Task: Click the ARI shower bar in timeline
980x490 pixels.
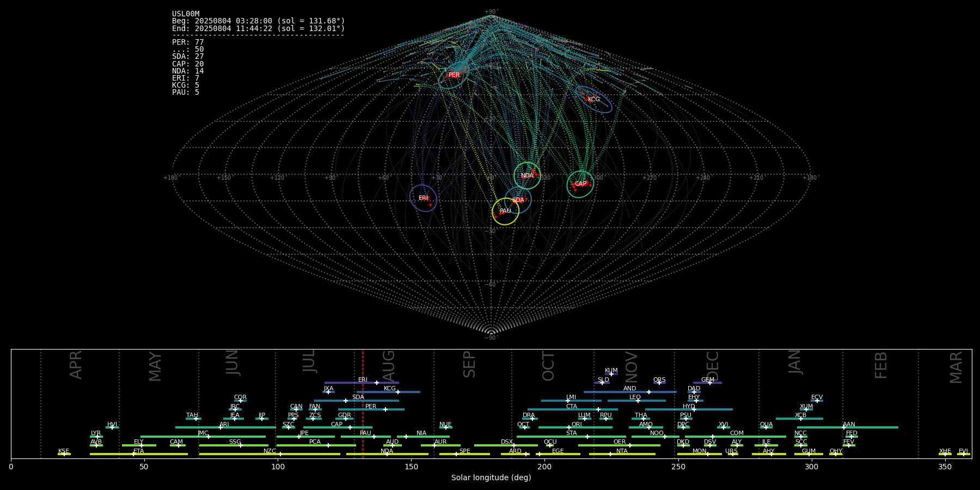Action: coord(225,427)
